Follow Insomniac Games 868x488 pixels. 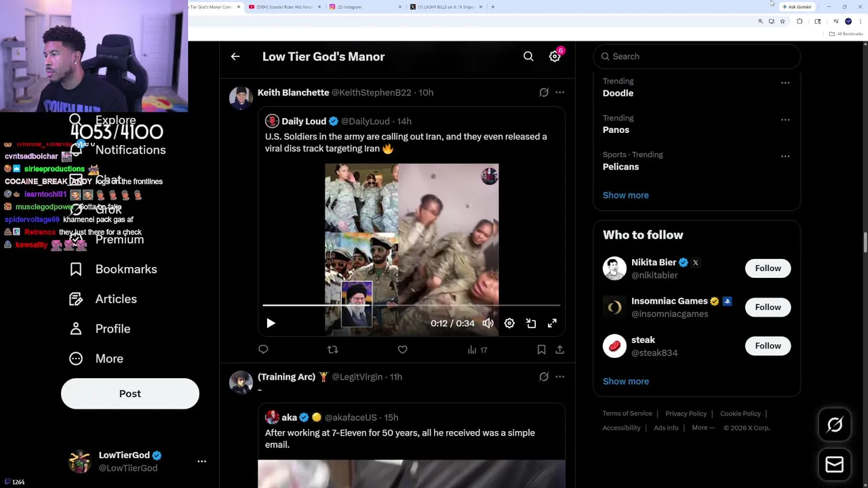pos(768,307)
